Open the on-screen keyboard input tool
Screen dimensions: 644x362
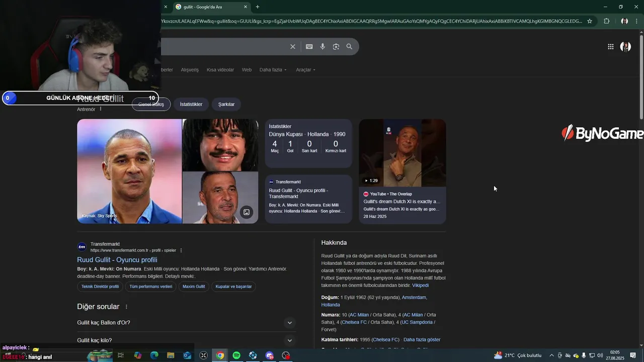click(x=309, y=47)
